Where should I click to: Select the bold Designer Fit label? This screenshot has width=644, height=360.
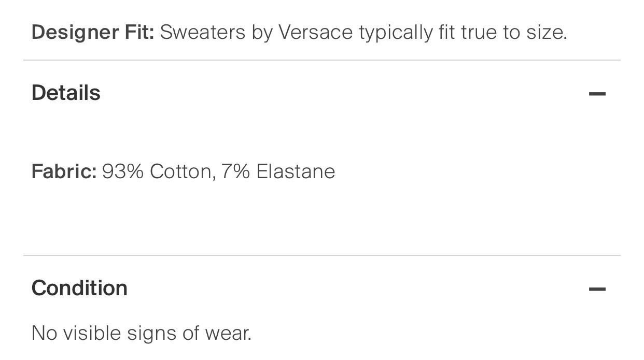point(93,33)
